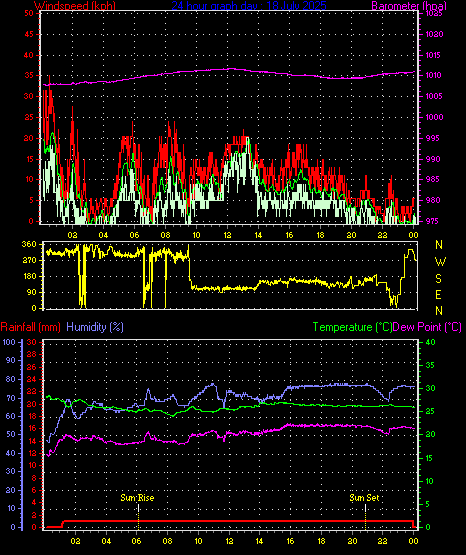Screen dimensions: 466x555
Task: Click the green '30' temperature axis value
Action: 430,388
